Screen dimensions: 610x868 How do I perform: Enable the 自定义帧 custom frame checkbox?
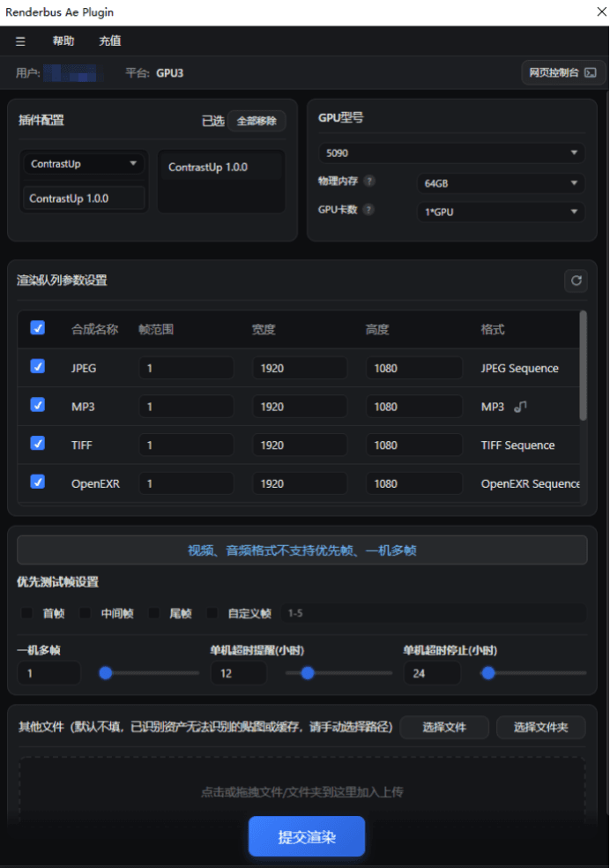[212, 613]
